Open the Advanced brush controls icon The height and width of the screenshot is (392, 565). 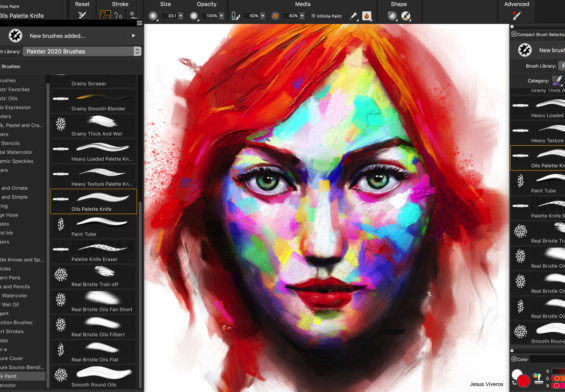click(x=516, y=16)
